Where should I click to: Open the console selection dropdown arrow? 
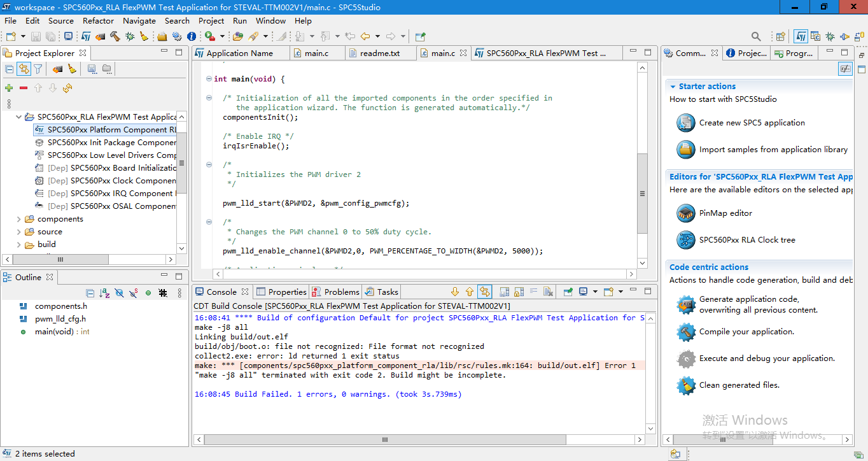click(594, 292)
